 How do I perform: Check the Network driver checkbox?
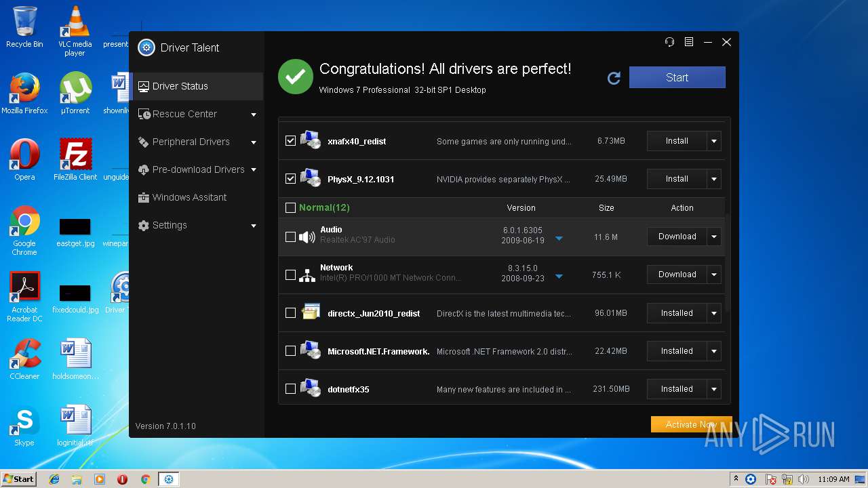point(290,275)
